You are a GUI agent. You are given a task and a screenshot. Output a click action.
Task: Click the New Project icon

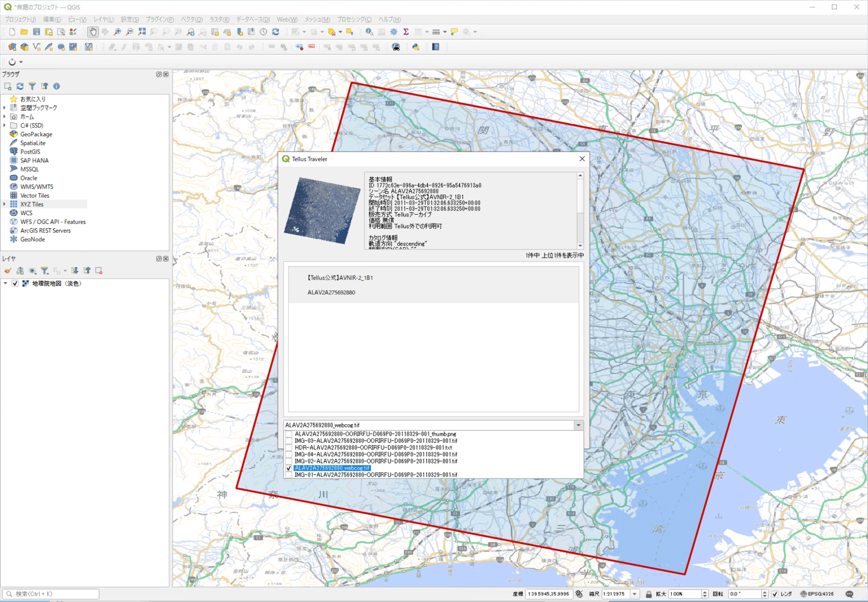12,32
